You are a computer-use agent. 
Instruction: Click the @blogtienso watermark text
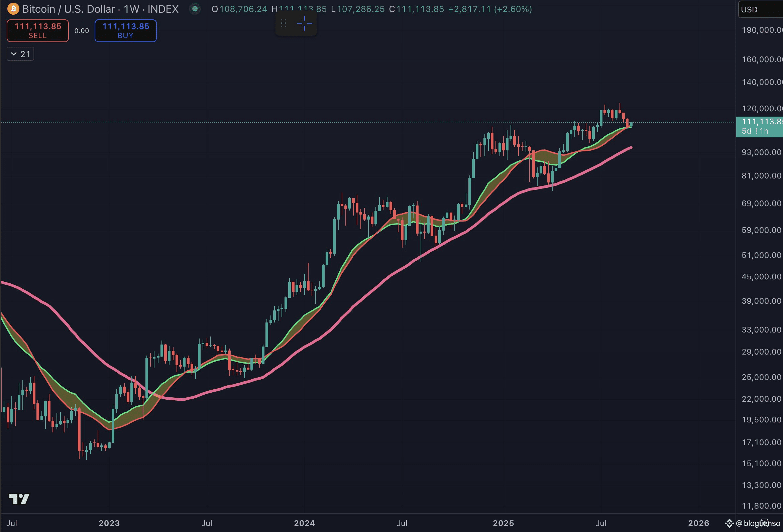(758, 523)
